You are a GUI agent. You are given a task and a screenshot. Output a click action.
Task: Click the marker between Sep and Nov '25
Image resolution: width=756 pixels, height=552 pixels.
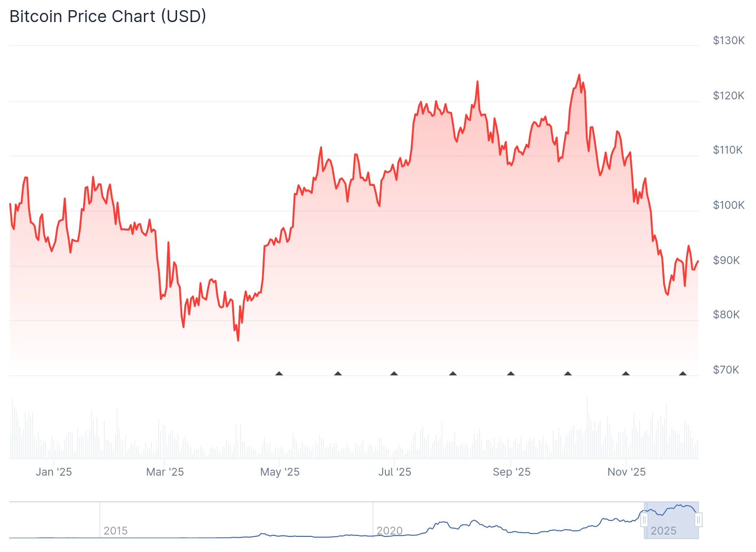[568, 374]
